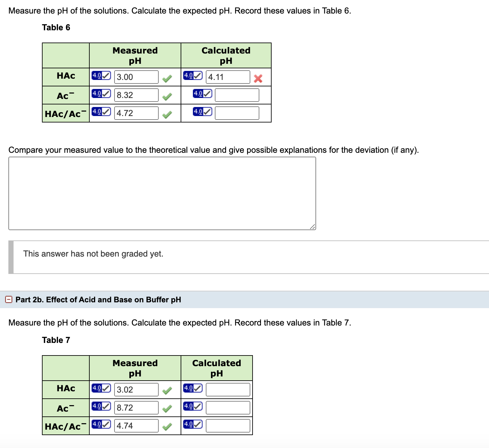Click the red X beside calculated pH 4.11
Image resolution: width=489 pixels, height=448 pixels.
click(258, 78)
